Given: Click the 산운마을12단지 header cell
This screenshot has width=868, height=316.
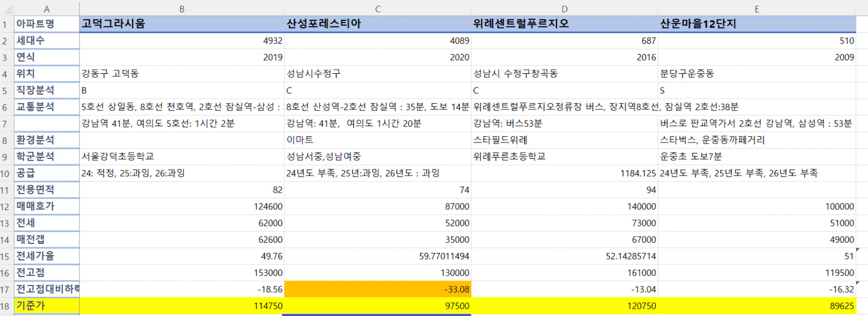Looking at the screenshot, I should click(x=756, y=24).
